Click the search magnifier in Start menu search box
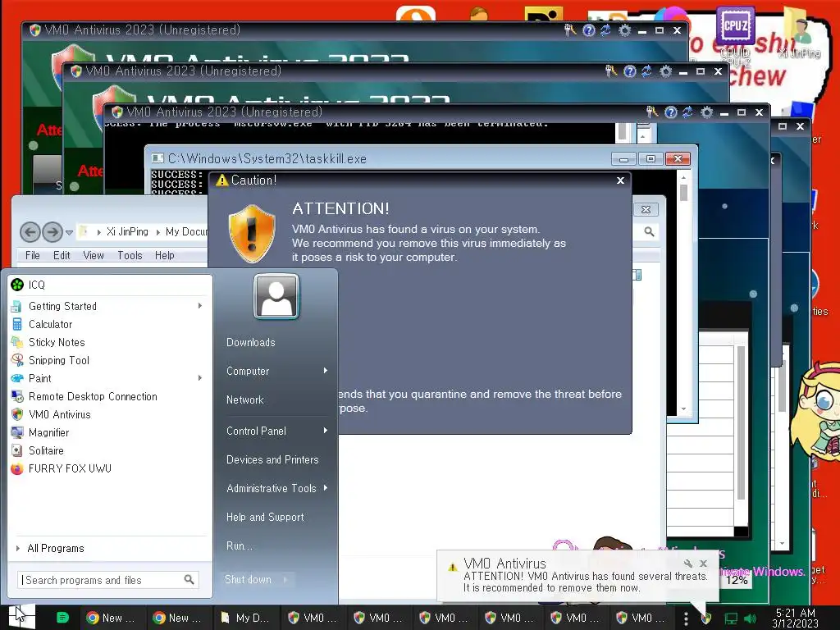This screenshot has height=630, width=840. pyautogui.click(x=189, y=580)
